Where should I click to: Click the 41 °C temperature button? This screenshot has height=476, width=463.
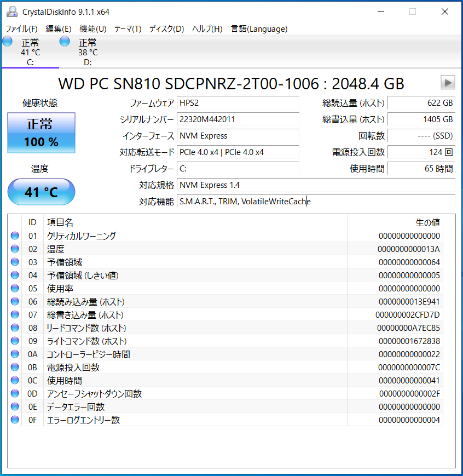(x=41, y=192)
